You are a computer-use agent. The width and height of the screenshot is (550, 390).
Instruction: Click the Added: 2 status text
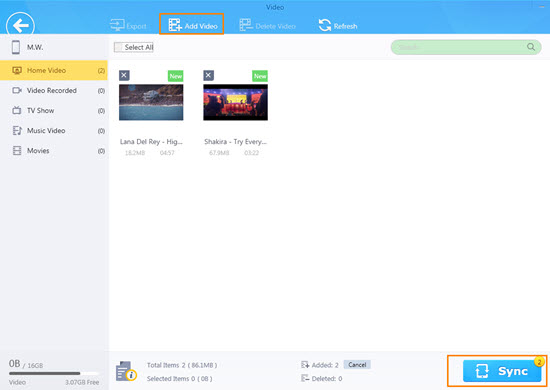click(x=325, y=365)
